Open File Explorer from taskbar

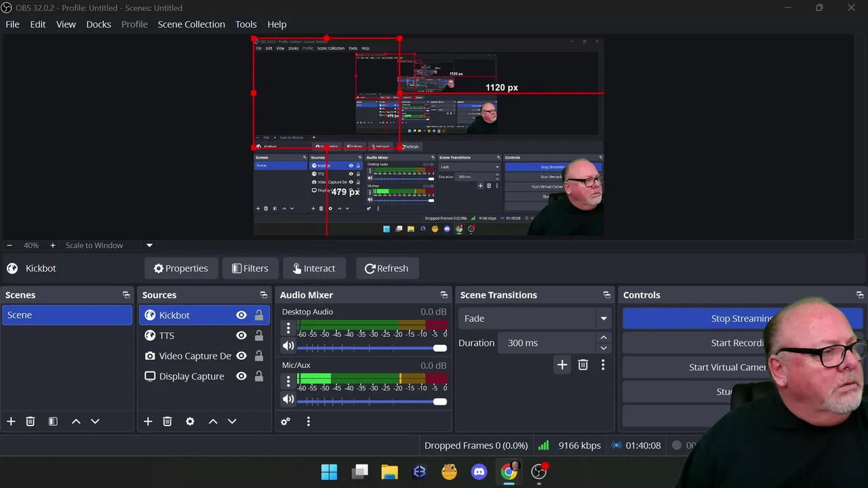tap(389, 472)
